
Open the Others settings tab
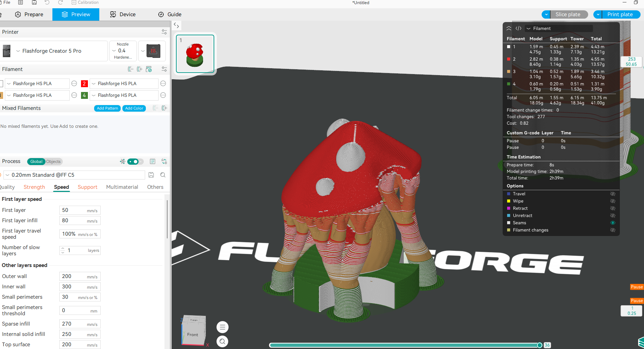tap(155, 187)
